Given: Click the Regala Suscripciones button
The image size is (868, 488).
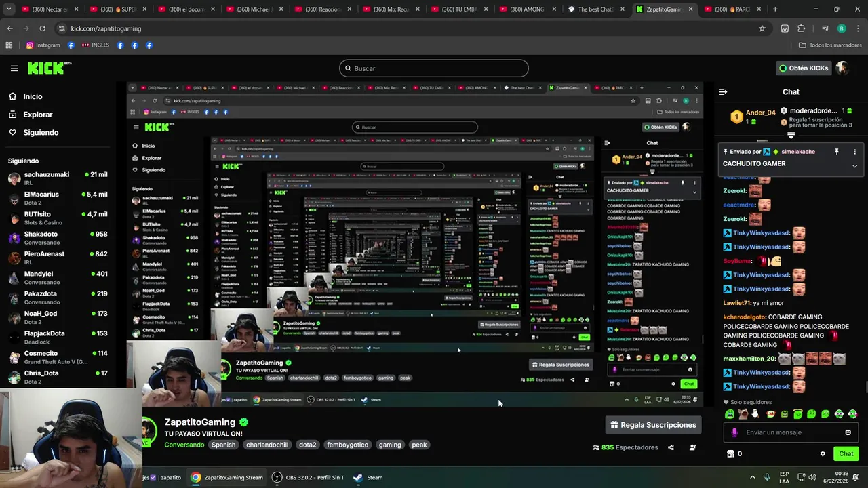Looking at the screenshot, I should pos(654,425).
